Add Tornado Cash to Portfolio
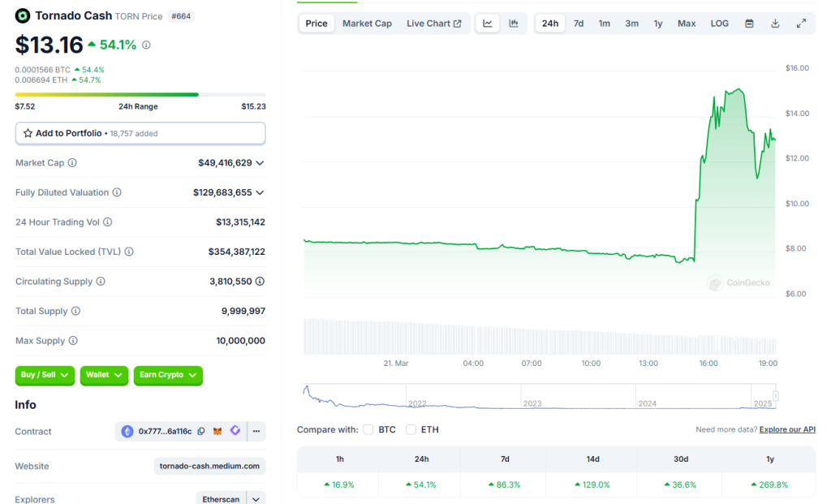Screen dimensions: 831x504 pyautogui.click(x=140, y=134)
